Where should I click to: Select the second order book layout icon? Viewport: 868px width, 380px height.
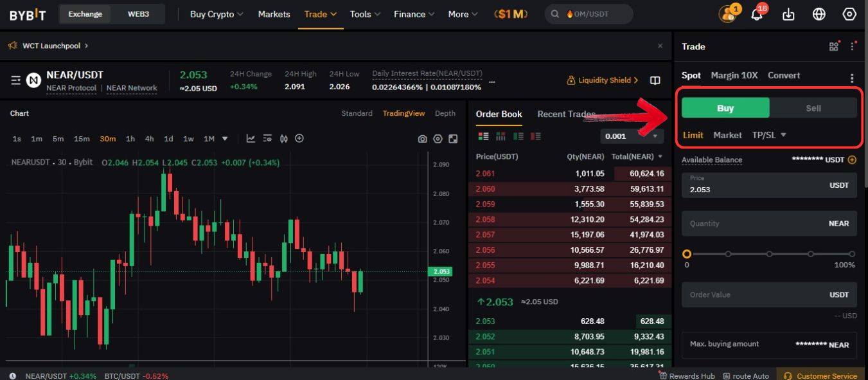click(500, 136)
